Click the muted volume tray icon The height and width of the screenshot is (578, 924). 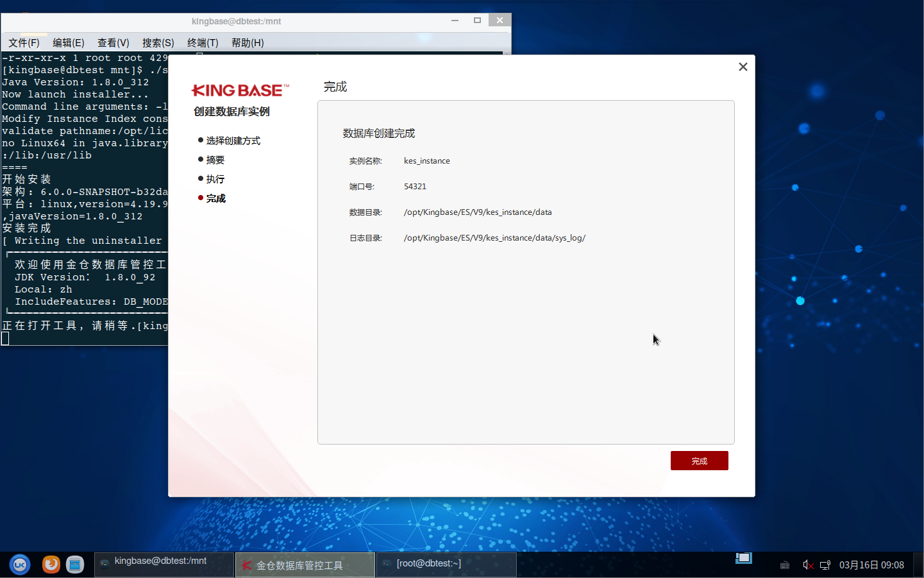(808, 565)
